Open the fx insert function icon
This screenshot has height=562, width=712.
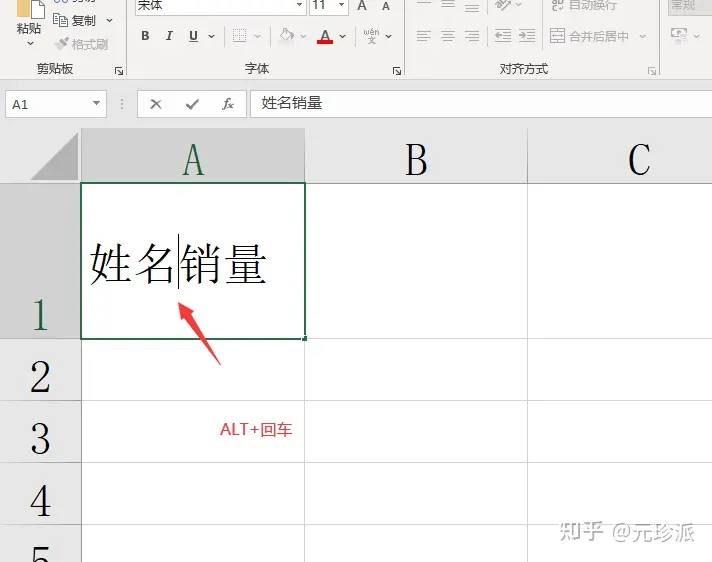tap(228, 104)
